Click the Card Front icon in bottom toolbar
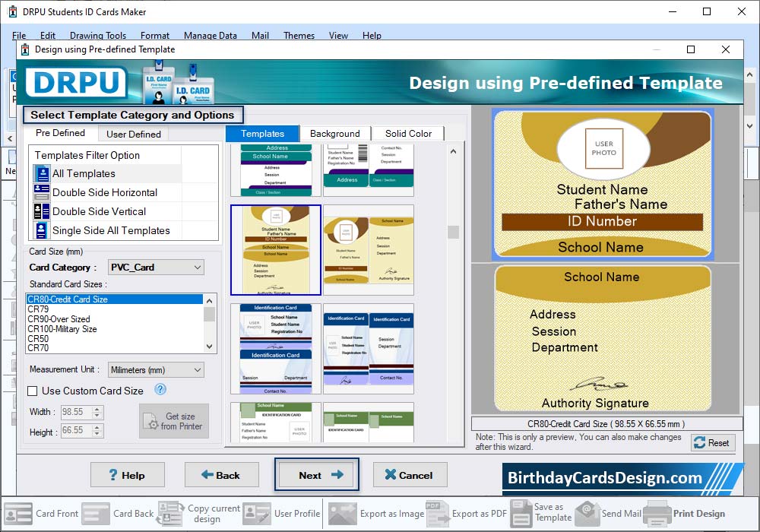Image resolution: width=760 pixels, height=532 pixels. [x=18, y=514]
